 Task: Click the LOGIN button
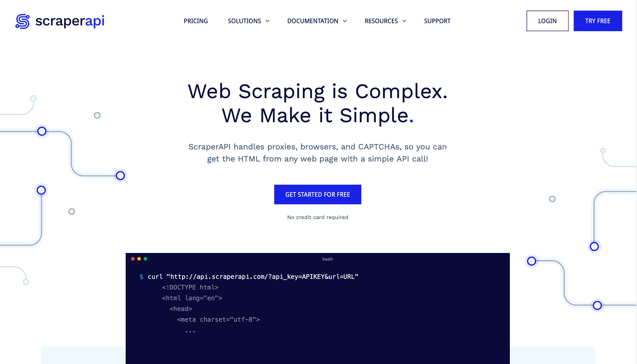tap(547, 21)
